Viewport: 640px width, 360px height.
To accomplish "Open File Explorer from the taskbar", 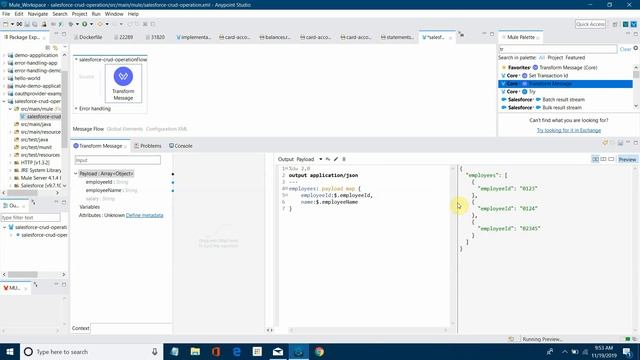I will click(196, 351).
